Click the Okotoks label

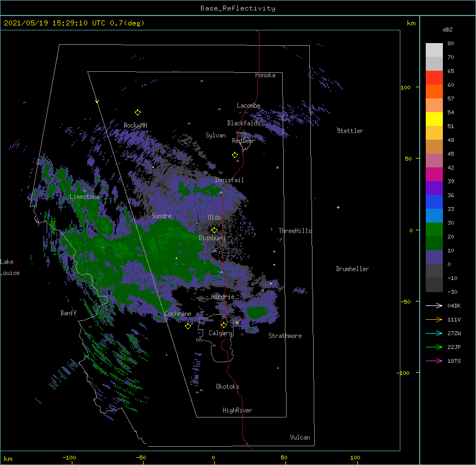click(228, 387)
